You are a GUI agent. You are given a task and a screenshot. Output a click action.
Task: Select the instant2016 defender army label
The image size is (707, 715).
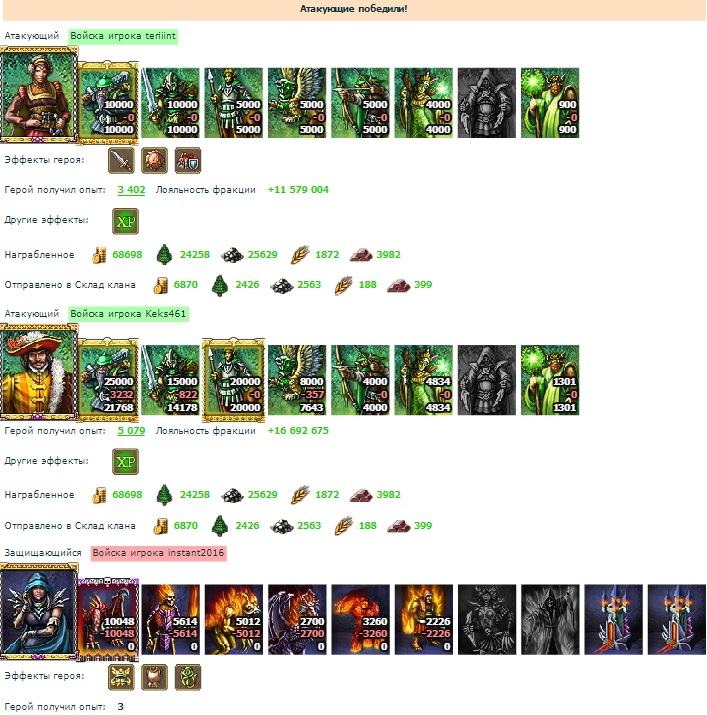(158, 553)
